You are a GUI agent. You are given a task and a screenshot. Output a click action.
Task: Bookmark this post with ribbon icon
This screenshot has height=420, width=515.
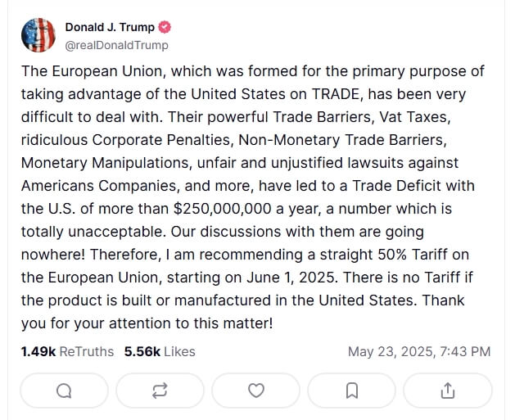(352, 391)
